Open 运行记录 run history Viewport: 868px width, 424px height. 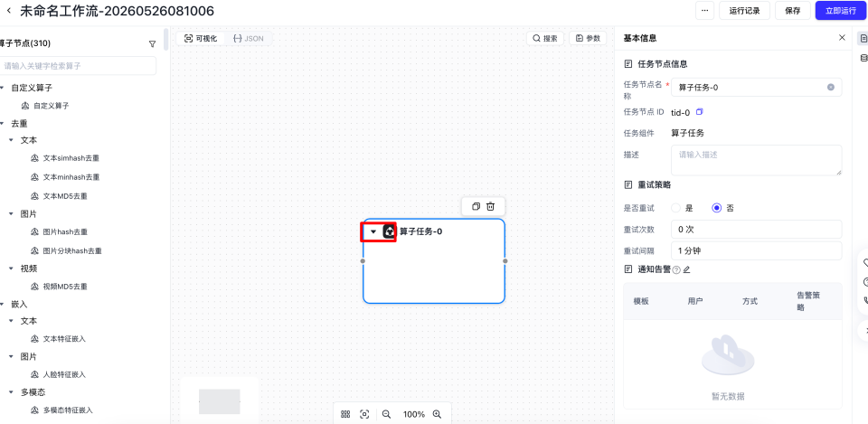click(x=744, y=11)
